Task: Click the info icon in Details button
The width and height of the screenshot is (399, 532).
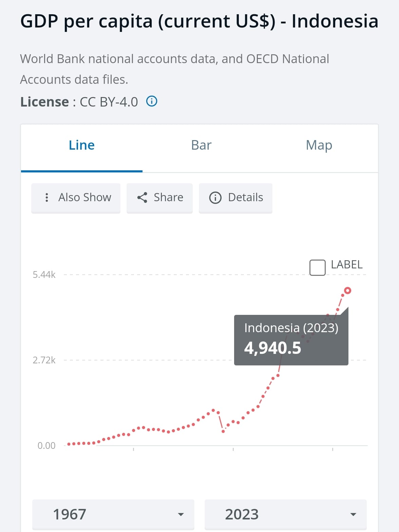Action: (x=215, y=197)
